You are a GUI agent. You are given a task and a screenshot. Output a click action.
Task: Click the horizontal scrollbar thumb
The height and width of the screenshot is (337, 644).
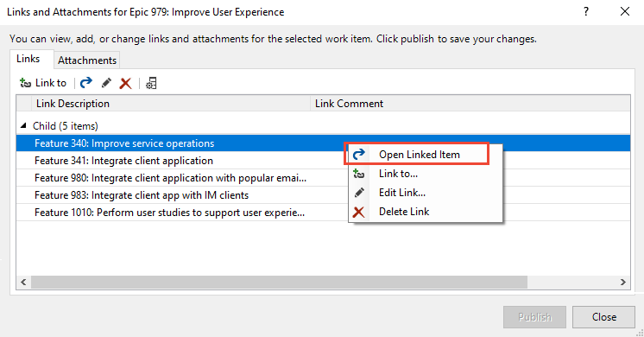click(x=279, y=282)
